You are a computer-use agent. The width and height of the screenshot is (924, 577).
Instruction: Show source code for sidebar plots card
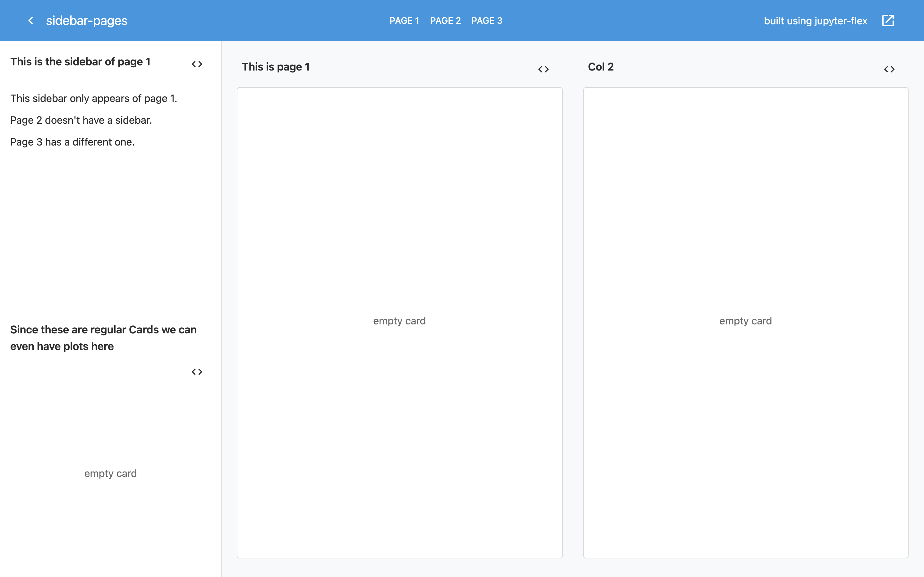[197, 372]
